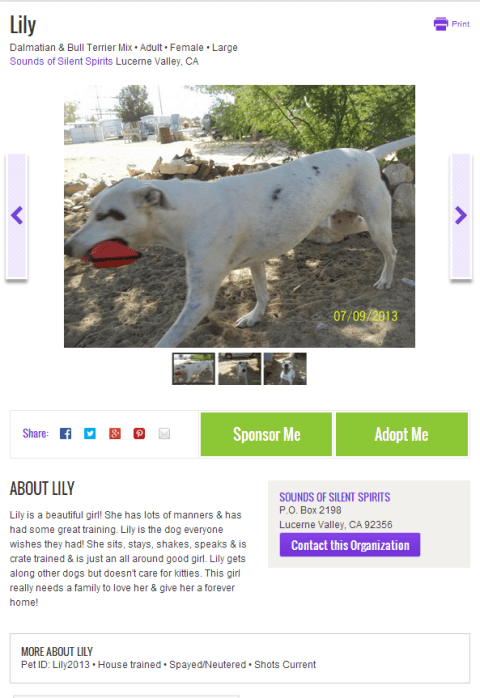Screen dimensions: 480x698
Task: Click the printer icon
Action: (x=441, y=24)
